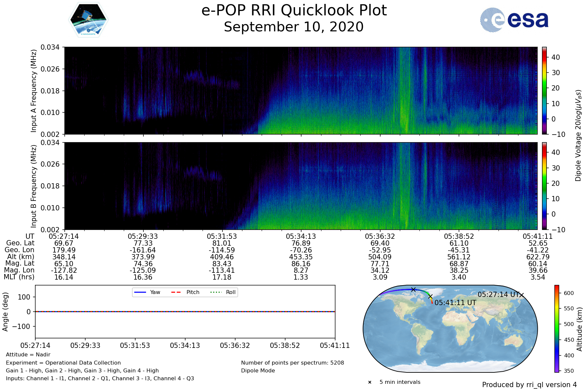Click the 'Dipole Mode' text
The image size is (588, 392).
[x=258, y=371]
